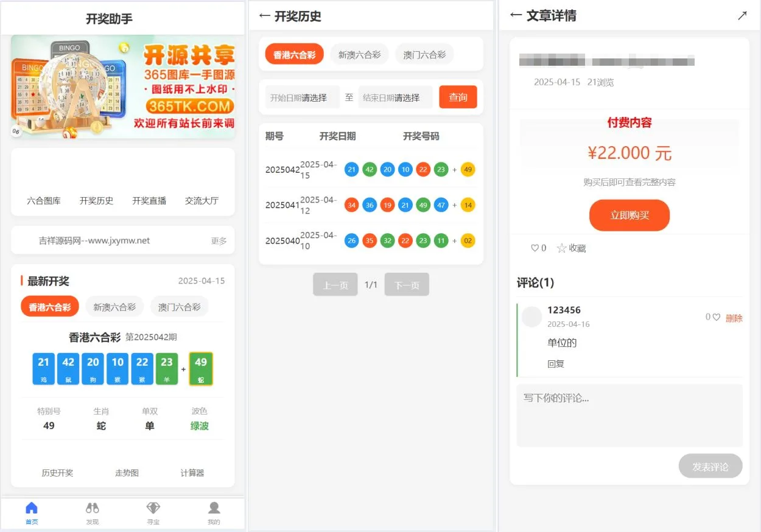Open the 结束日期 end date selector
This screenshot has height=532, width=761.
[395, 96]
